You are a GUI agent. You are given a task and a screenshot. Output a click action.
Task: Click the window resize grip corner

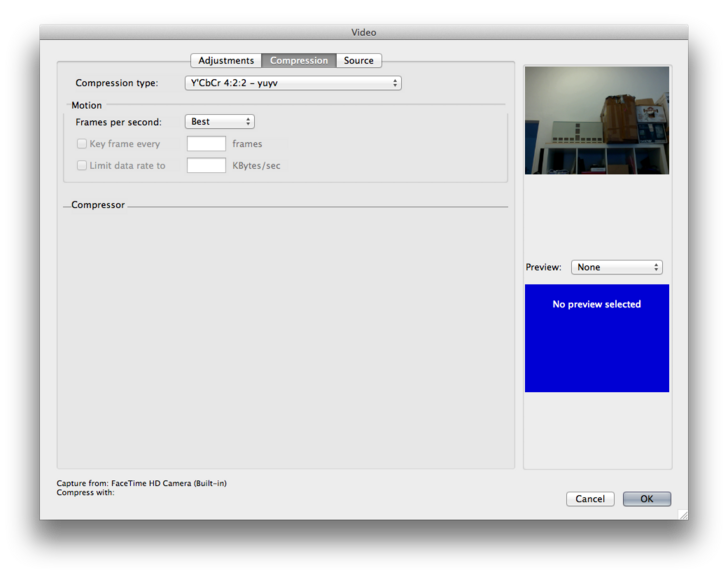click(683, 515)
